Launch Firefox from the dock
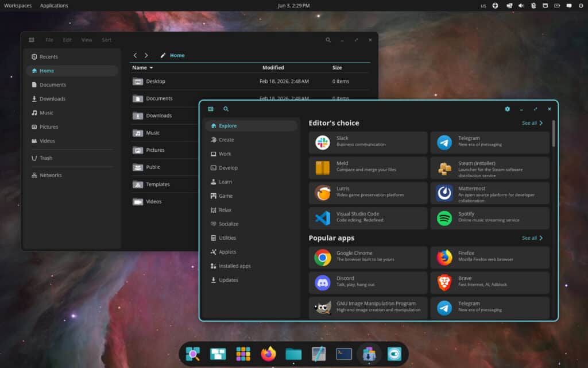Screen dimensions: 588x368 268,354
